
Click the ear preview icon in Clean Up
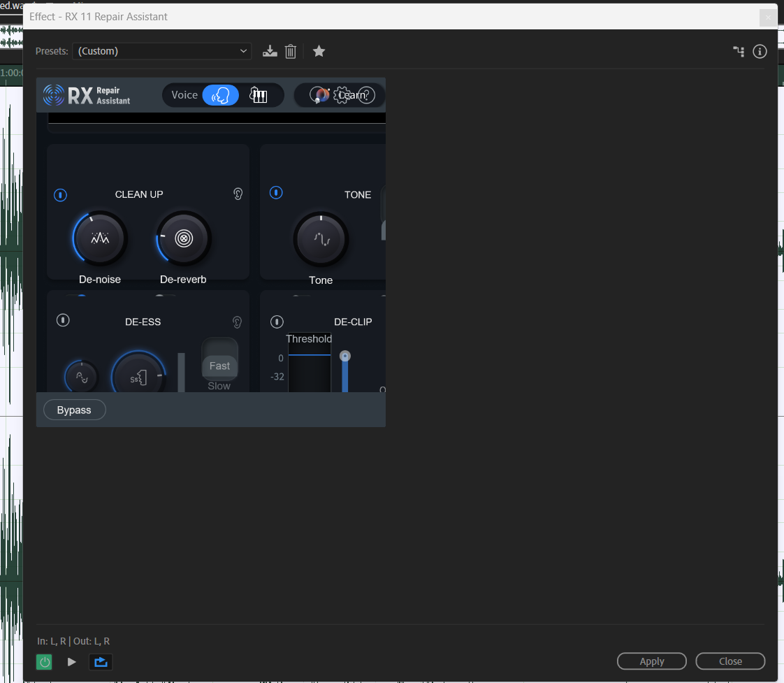tap(238, 194)
